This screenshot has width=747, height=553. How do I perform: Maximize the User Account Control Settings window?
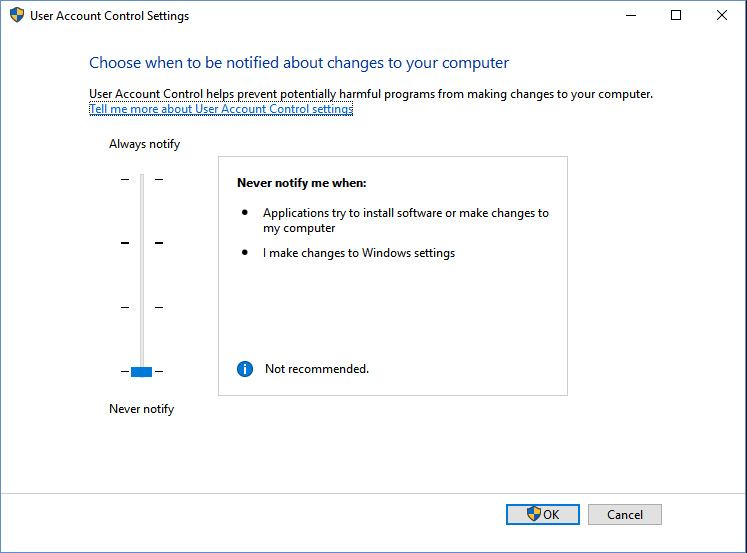tap(676, 16)
